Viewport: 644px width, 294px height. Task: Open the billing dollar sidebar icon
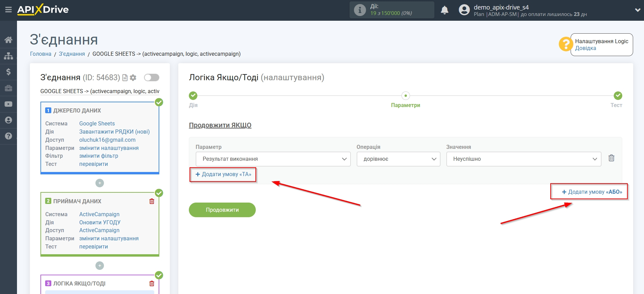click(8, 72)
